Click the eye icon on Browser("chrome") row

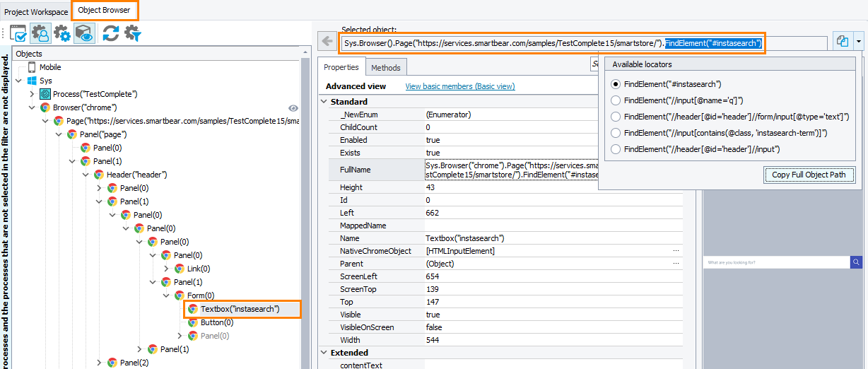(294, 107)
